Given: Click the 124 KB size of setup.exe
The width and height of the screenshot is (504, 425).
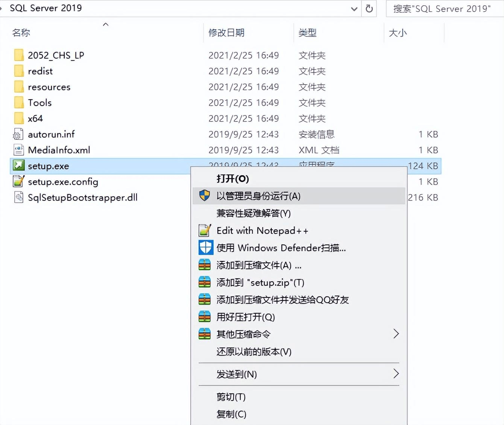Looking at the screenshot, I should (423, 166).
